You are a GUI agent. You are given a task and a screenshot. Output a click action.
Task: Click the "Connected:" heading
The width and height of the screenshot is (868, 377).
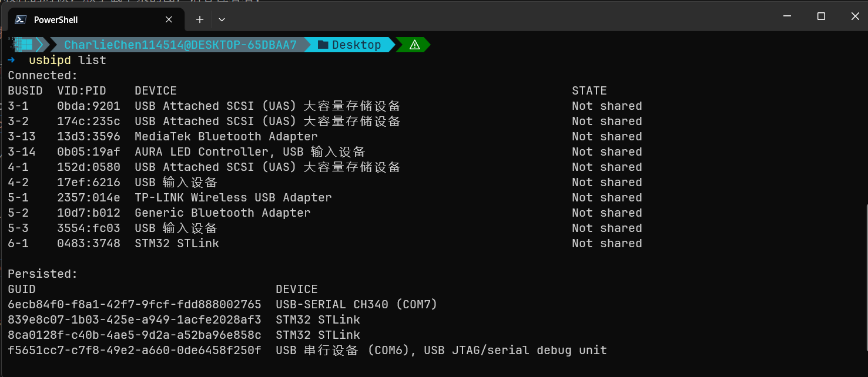[x=43, y=75]
